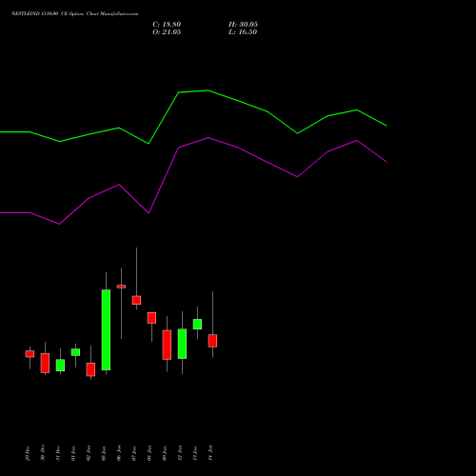Select the red 29 Dec candlestick
Screen dimensions: 476x476
[30, 354]
